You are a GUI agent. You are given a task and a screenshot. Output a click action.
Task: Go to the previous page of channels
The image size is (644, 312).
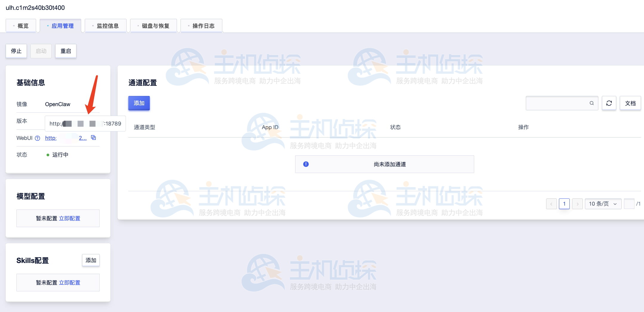point(551,204)
